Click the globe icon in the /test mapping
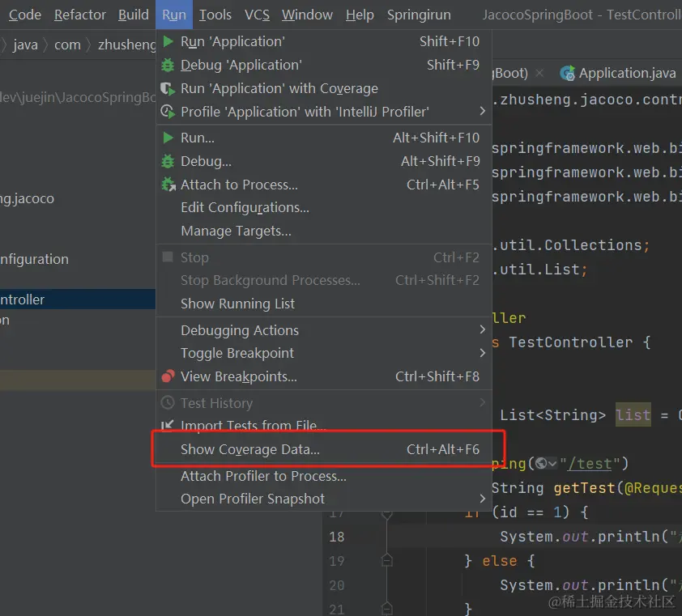Image resolution: width=682 pixels, height=616 pixels. click(x=541, y=463)
